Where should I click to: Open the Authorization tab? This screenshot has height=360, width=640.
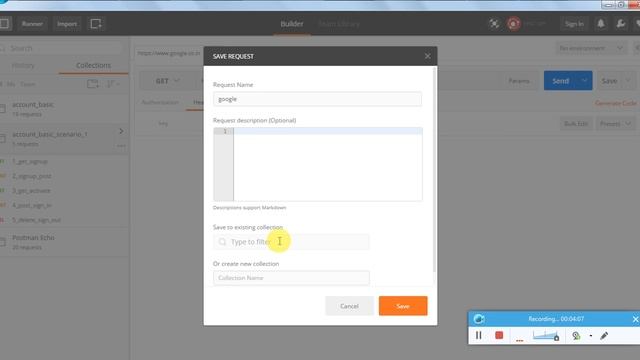(x=160, y=102)
